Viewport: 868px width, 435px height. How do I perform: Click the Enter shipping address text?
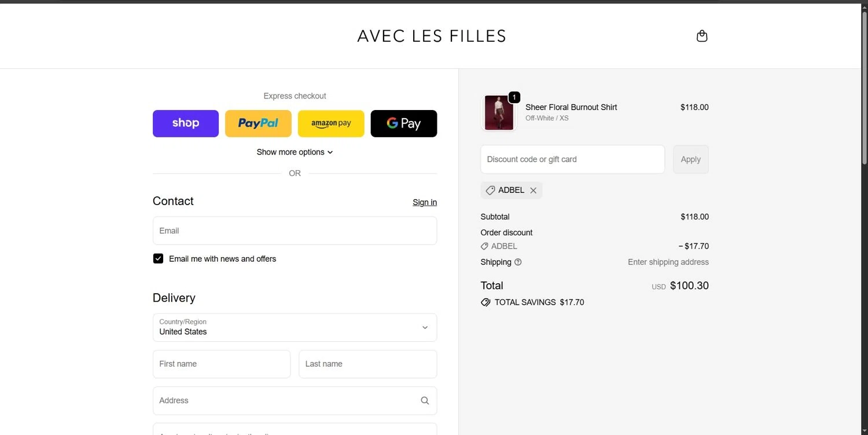[x=668, y=262]
